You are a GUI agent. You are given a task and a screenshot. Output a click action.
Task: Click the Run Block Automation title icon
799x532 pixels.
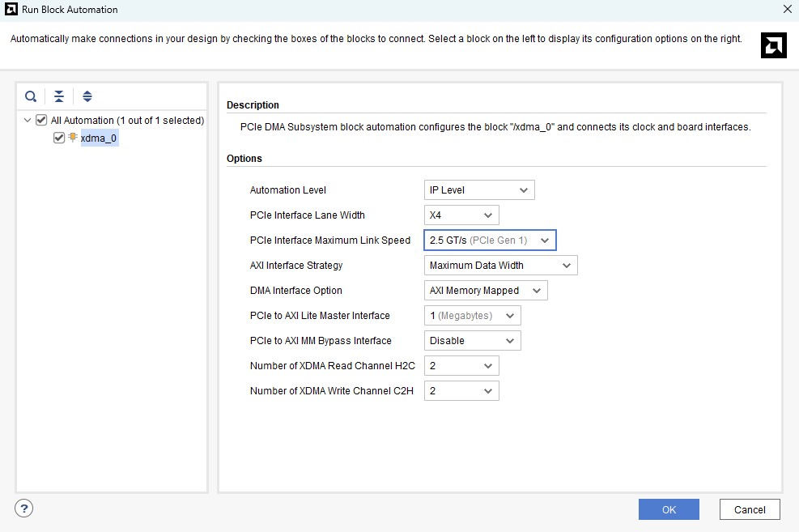11,10
